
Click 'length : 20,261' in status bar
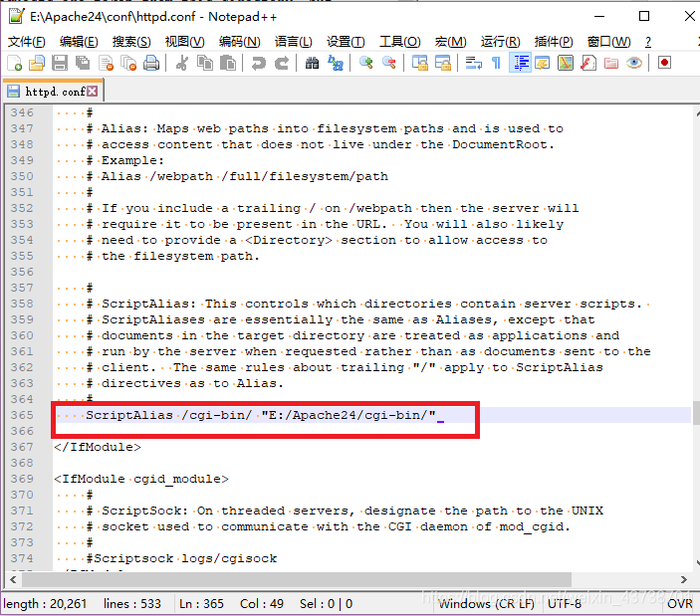point(45,604)
